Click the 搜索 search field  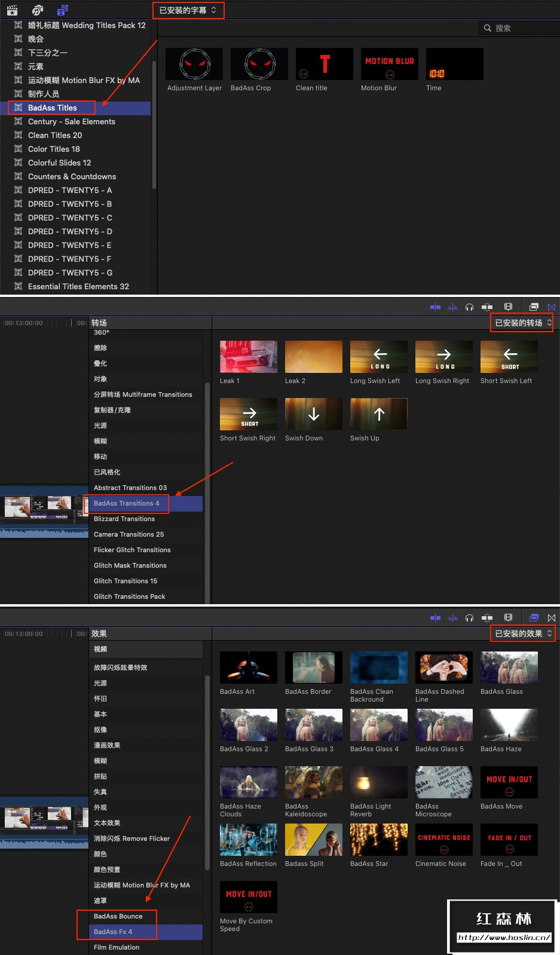click(x=519, y=28)
